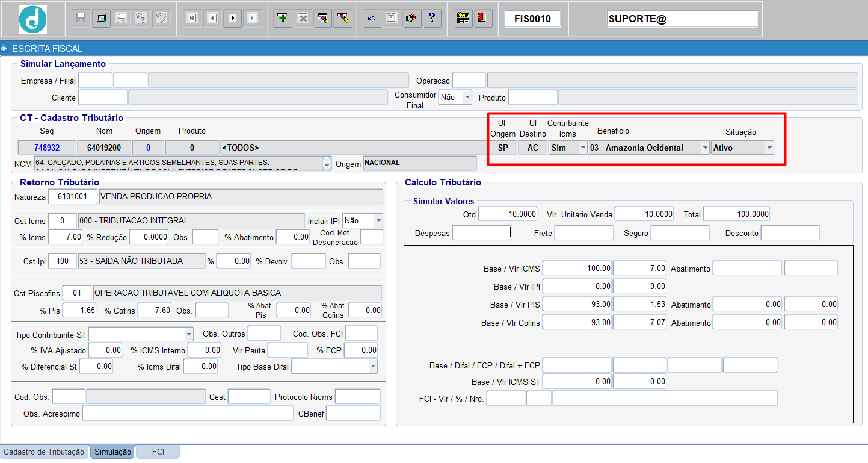Go to last record navigation icon

pos(252,19)
